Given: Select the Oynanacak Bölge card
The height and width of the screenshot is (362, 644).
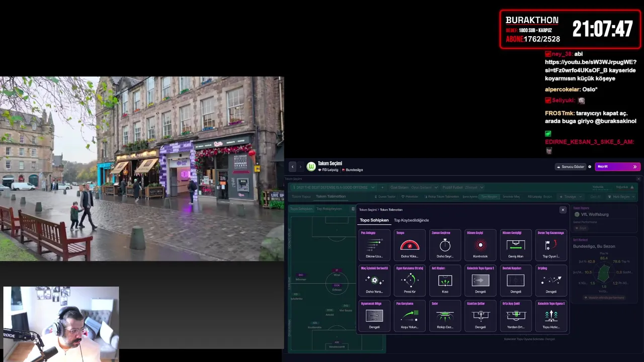Looking at the screenshot, I should [374, 316].
